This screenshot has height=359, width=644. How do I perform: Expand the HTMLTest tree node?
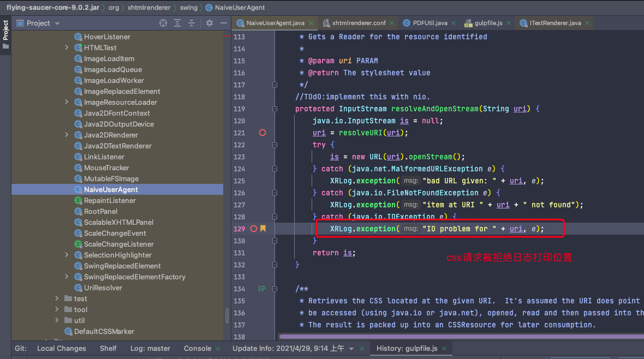coord(67,47)
